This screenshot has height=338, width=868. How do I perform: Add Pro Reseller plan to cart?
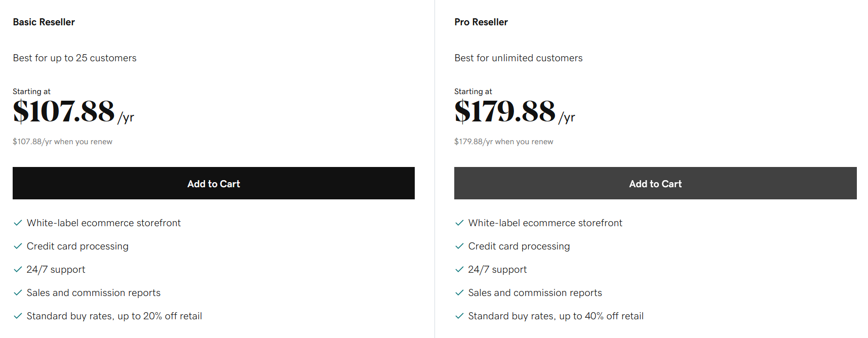point(655,183)
